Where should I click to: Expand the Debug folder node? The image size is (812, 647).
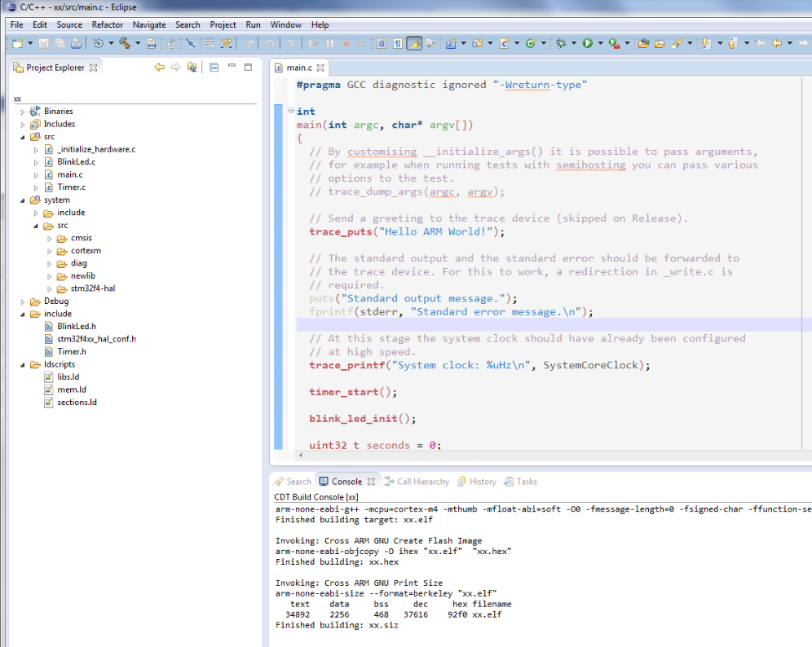click(x=22, y=301)
